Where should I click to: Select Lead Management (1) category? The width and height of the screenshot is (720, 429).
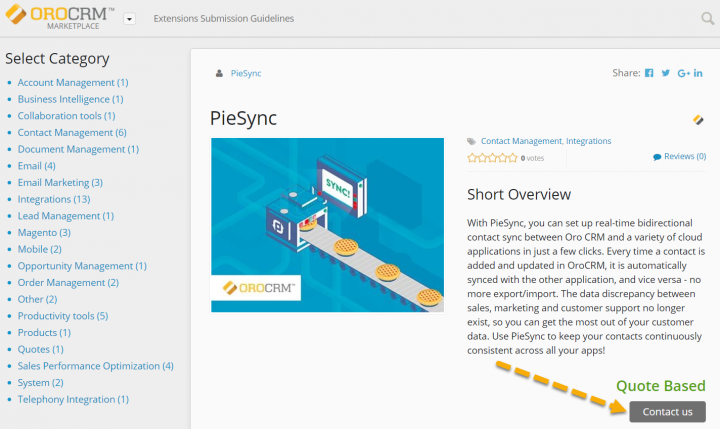point(66,216)
